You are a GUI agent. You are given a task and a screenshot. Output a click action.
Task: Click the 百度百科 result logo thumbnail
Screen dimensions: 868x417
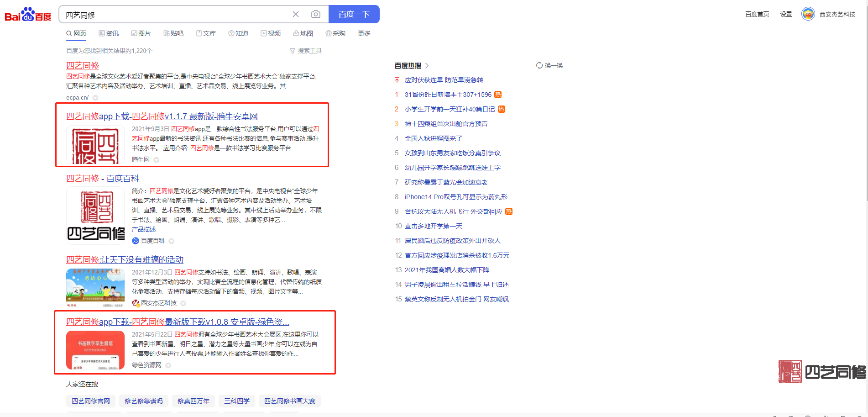[x=95, y=215]
